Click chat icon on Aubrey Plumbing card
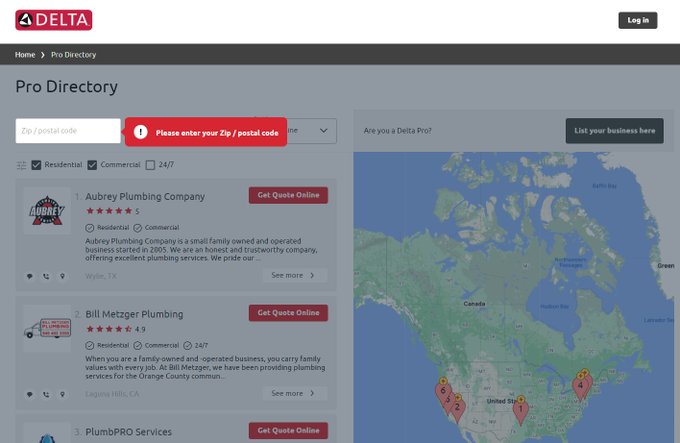The height and width of the screenshot is (443, 680). (x=29, y=276)
